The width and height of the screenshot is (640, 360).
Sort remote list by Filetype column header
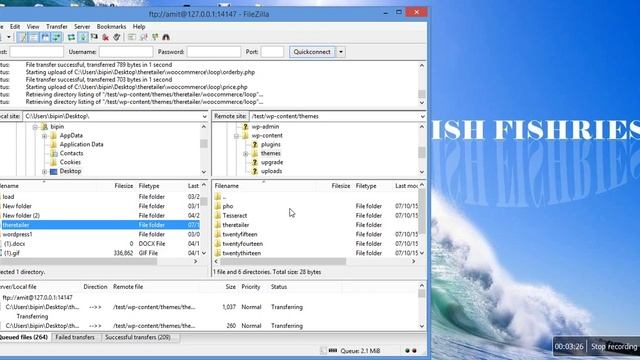(x=372, y=186)
